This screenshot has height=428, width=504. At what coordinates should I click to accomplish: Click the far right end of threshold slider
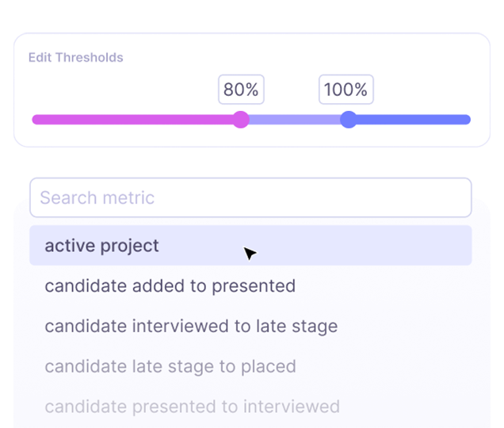tap(468, 120)
